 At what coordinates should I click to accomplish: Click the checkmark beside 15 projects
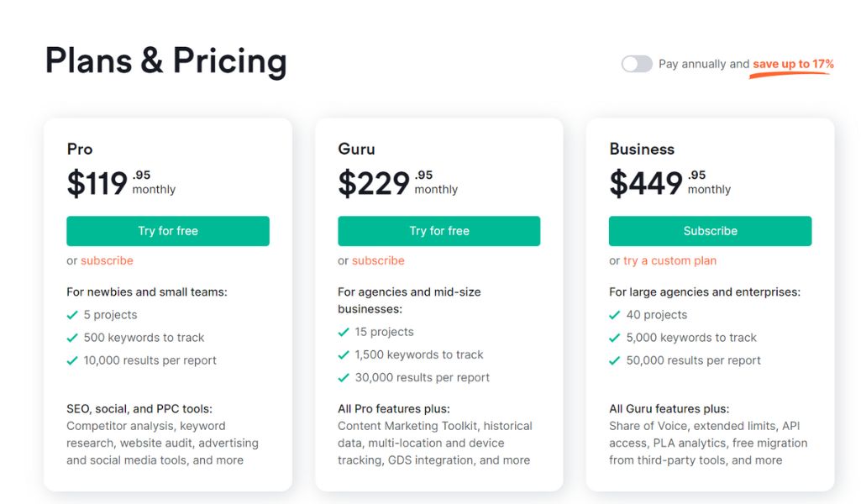click(x=344, y=332)
